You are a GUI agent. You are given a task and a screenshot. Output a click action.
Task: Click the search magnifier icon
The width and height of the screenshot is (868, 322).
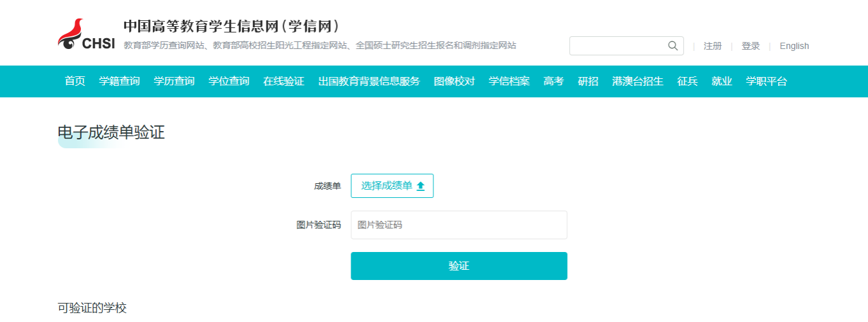point(672,46)
